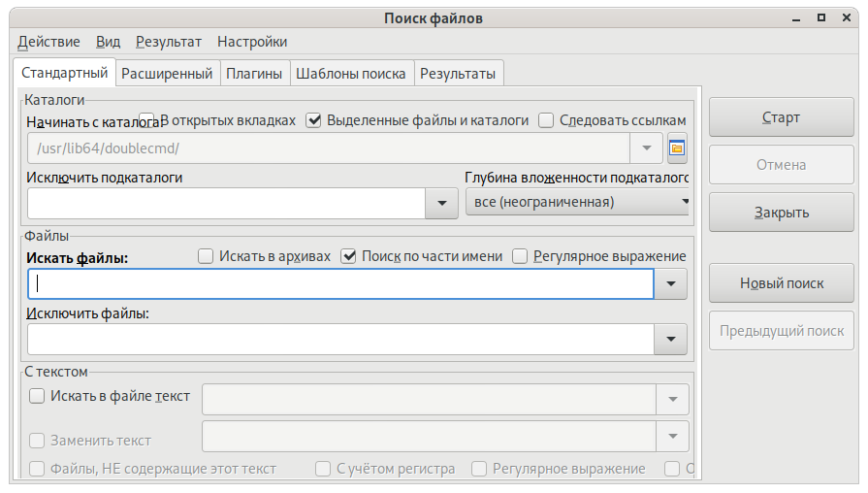Enable the 'В открытых вкладках' checkbox

pyautogui.click(x=147, y=120)
